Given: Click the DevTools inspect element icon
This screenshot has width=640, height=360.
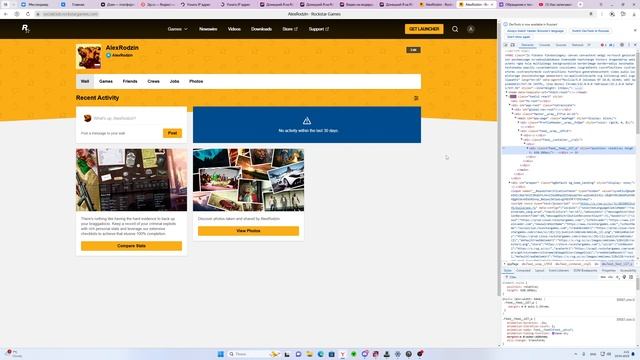Looking at the screenshot, I should tap(505, 45).
